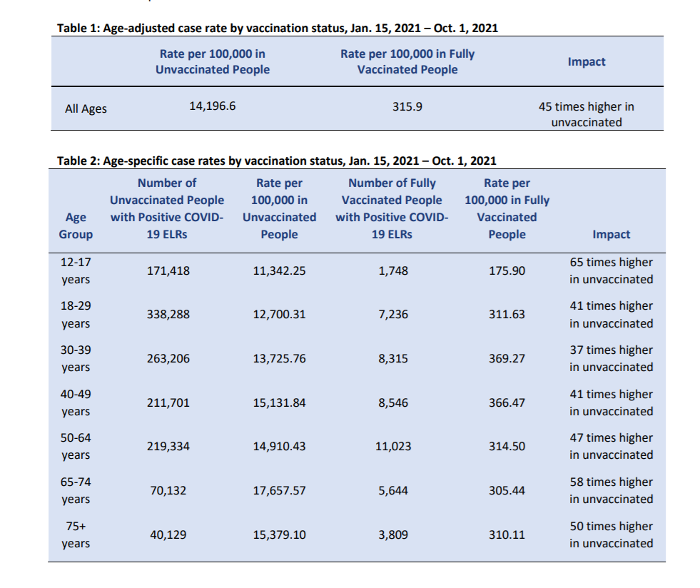Click the Table 2 'Impact' column header

611,234
